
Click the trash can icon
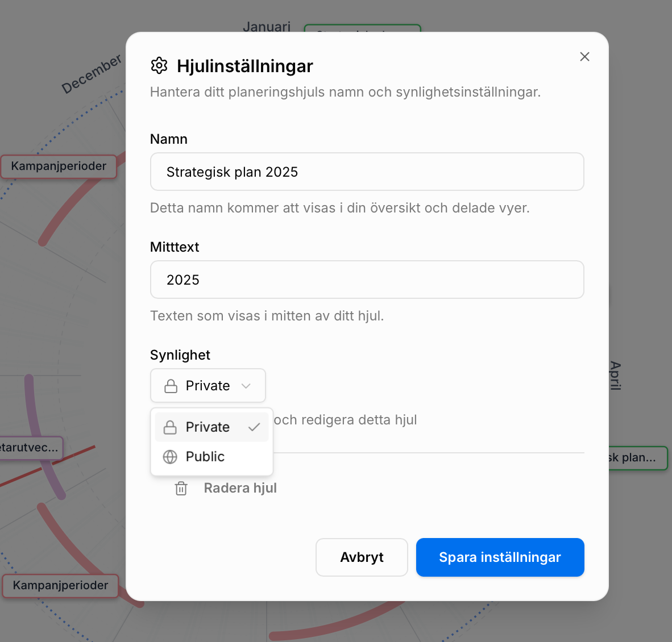pos(181,488)
